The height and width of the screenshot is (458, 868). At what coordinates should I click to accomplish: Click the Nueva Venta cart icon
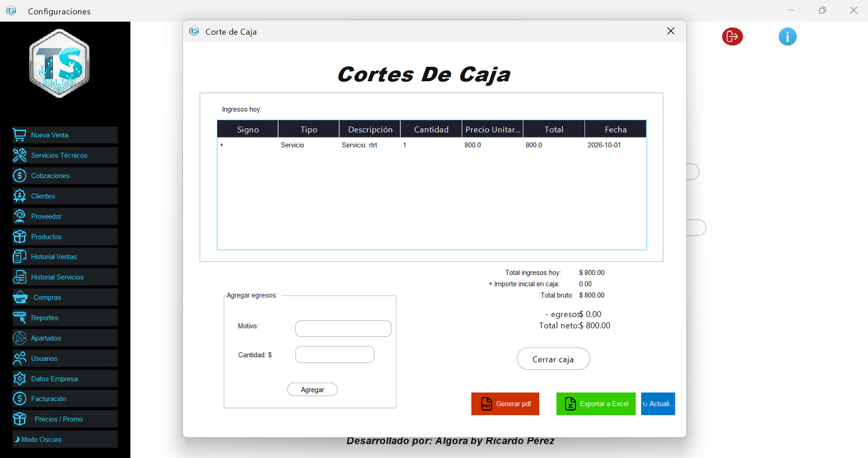(20, 135)
